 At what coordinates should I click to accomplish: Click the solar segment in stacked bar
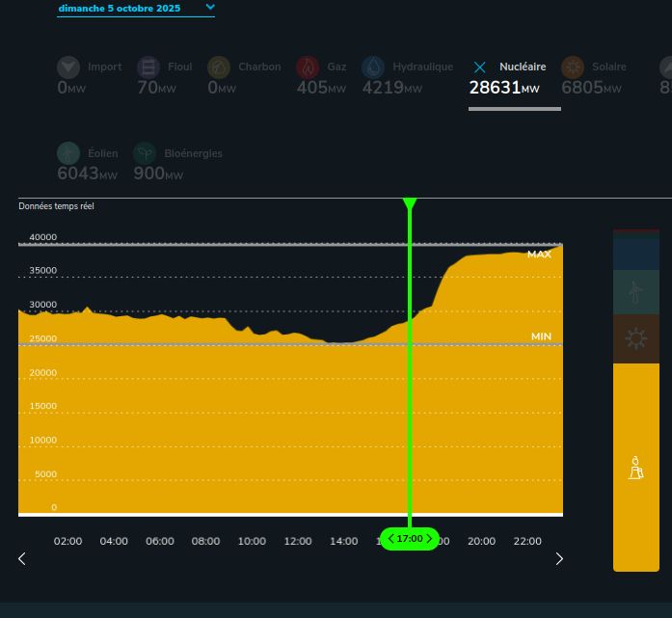point(636,338)
